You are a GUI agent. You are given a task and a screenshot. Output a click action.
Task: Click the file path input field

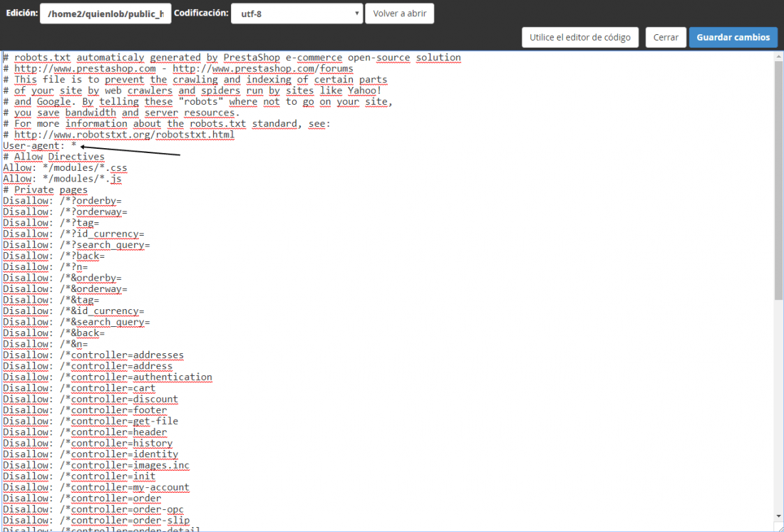tap(105, 14)
